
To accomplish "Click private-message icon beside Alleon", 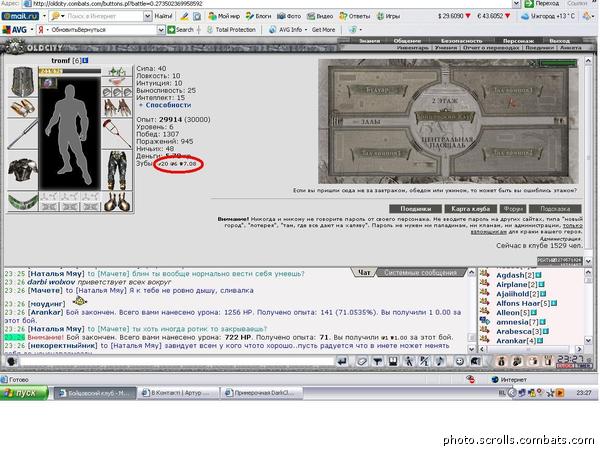I will pyautogui.click(x=484, y=311).
